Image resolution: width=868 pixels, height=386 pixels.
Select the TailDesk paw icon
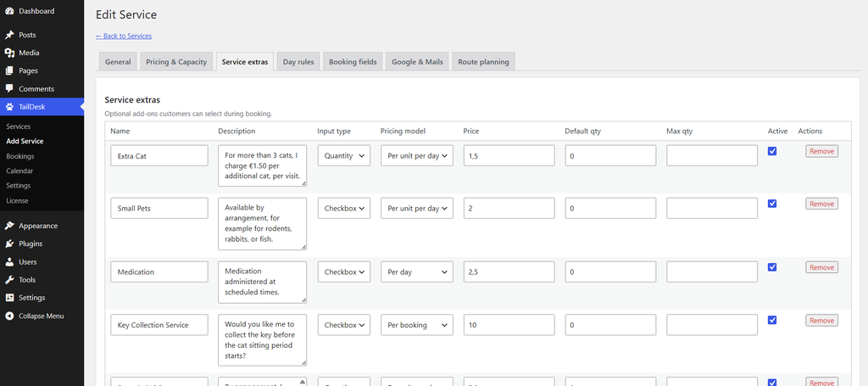(9, 107)
